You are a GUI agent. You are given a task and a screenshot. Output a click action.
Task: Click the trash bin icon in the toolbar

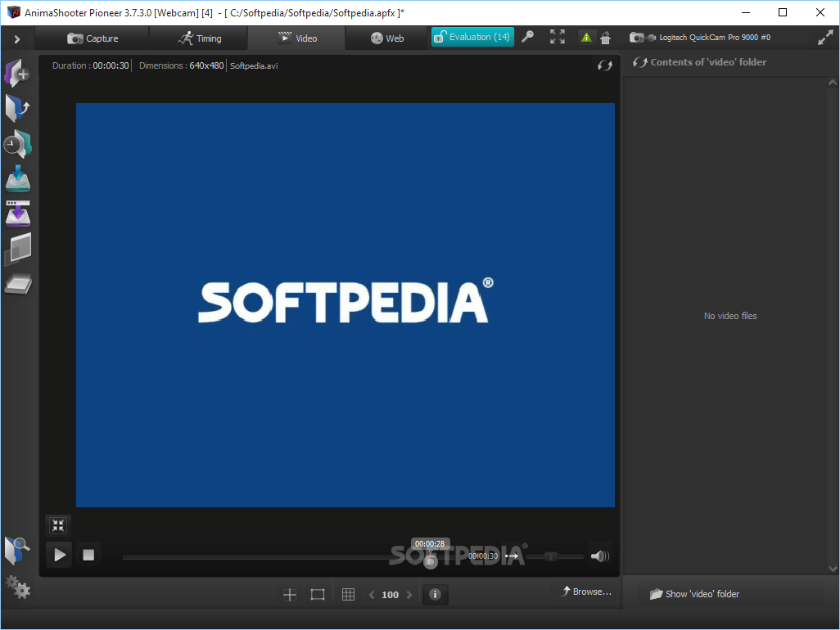(605, 38)
